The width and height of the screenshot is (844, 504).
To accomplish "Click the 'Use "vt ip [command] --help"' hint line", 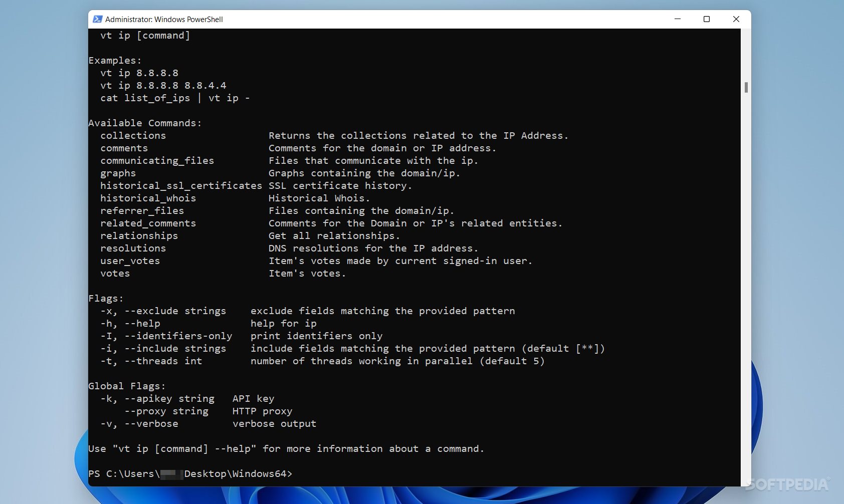I will (x=286, y=449).
